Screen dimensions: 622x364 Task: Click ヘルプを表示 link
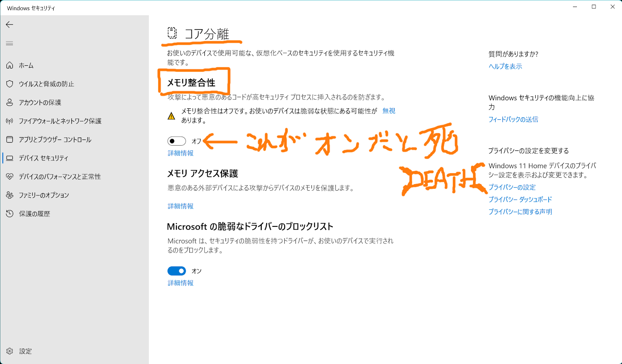(505, 66)
